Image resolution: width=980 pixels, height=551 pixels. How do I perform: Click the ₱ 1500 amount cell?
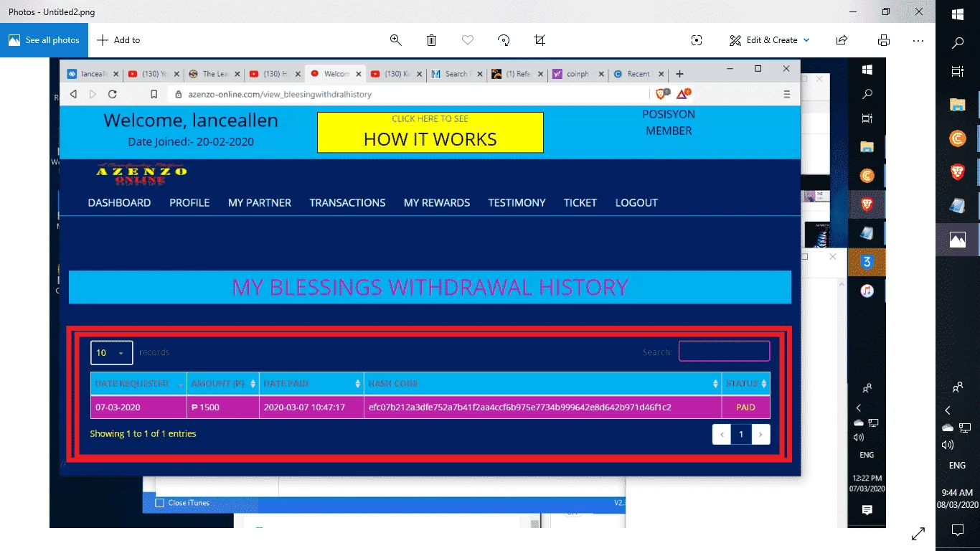tap(223, 408)
